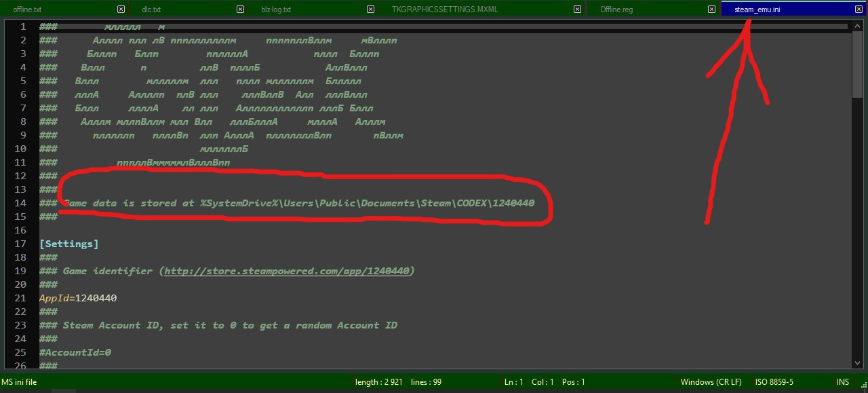Close the steam_emu.ini tab

(x=859, y=10)
